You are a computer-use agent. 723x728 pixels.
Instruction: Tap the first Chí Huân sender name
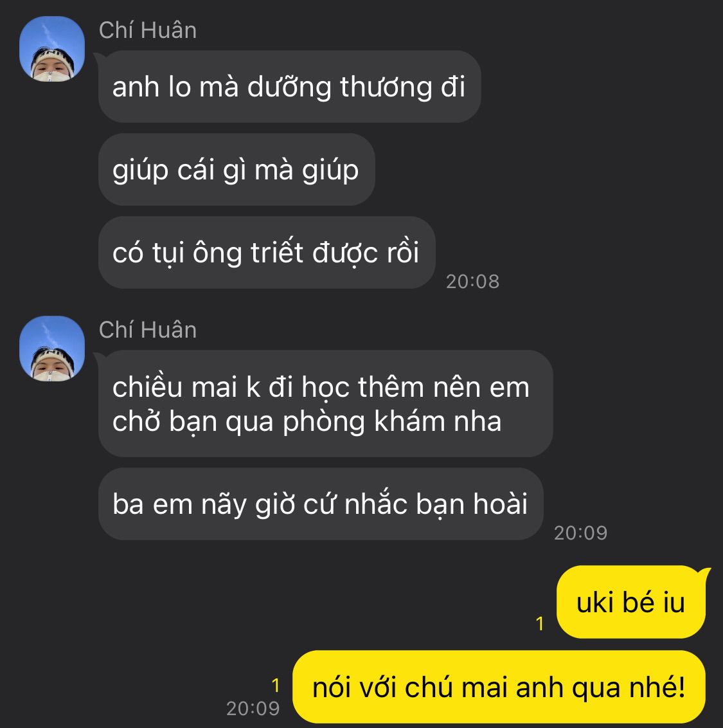pos(148,31)
